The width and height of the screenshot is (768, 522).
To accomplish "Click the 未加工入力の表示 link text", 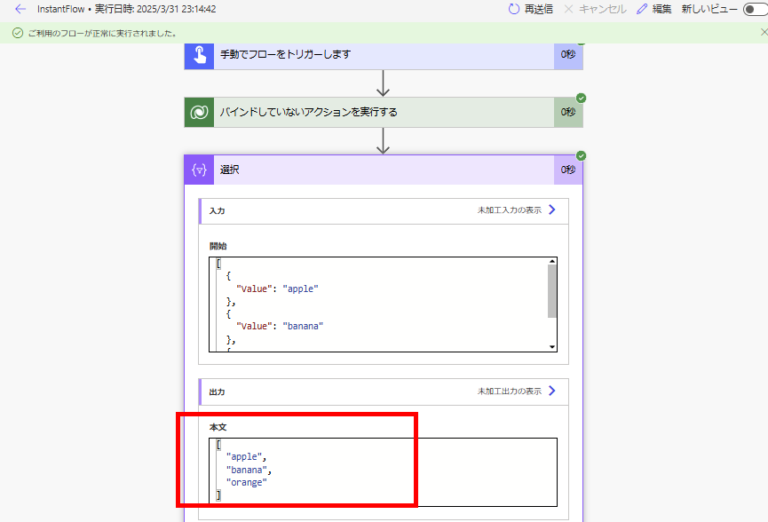I will 509,211.
